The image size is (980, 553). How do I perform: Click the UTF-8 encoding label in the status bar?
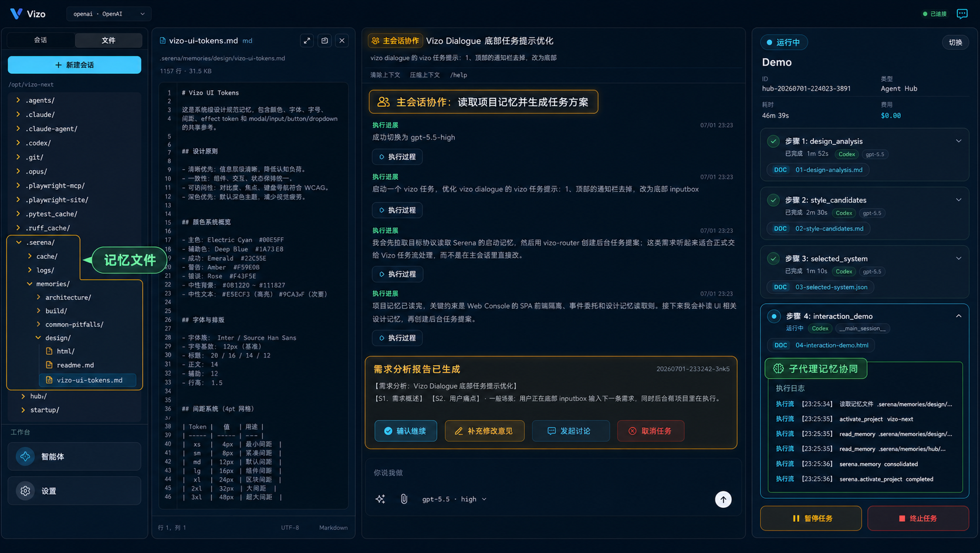click(x=290, y=528)
